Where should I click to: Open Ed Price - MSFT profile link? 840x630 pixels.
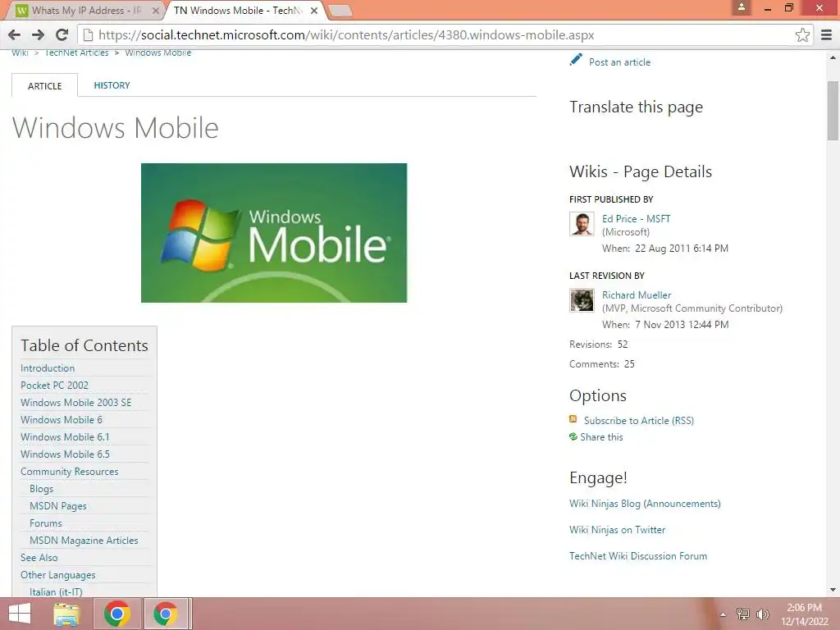coord(636,218)
